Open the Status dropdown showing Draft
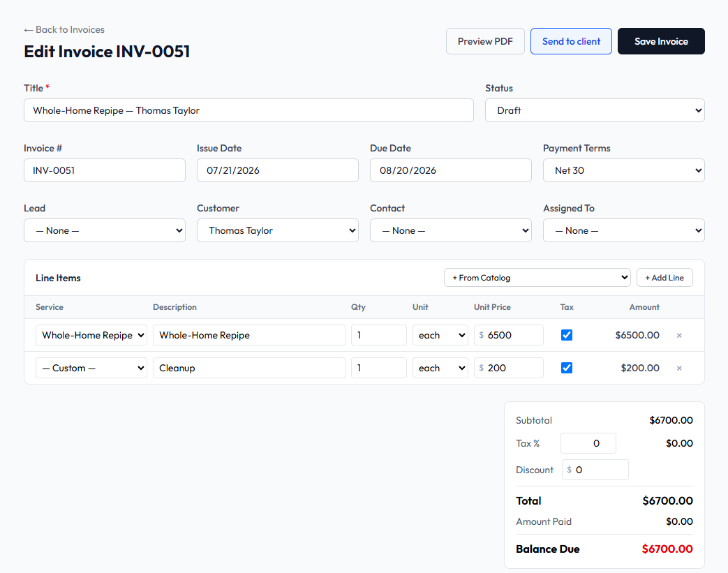 (595, 110)
